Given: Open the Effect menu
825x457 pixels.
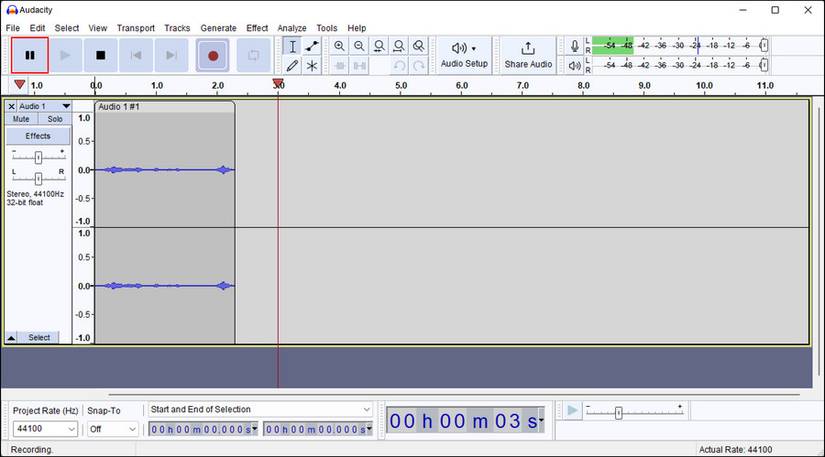Looking at the screenshot, I should [x=257, y=28].
